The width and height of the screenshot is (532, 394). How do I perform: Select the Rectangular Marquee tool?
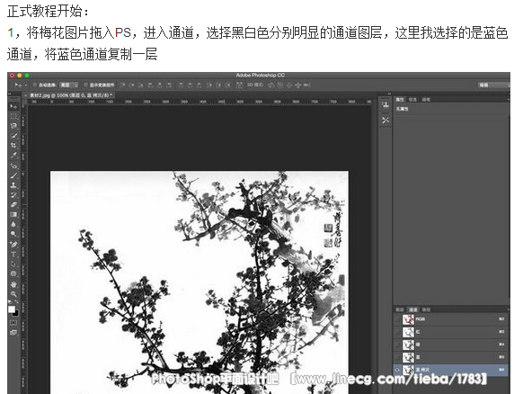tap(13, 116)
